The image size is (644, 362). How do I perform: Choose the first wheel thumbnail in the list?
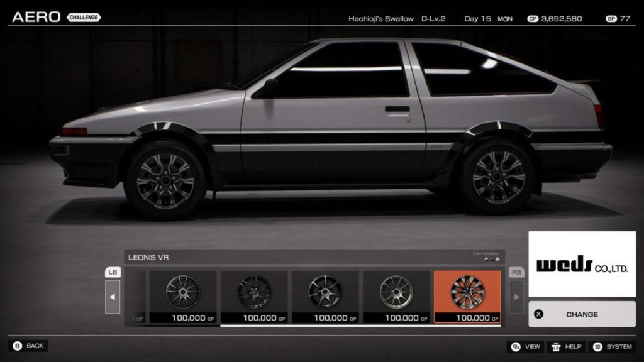[182, 293]
